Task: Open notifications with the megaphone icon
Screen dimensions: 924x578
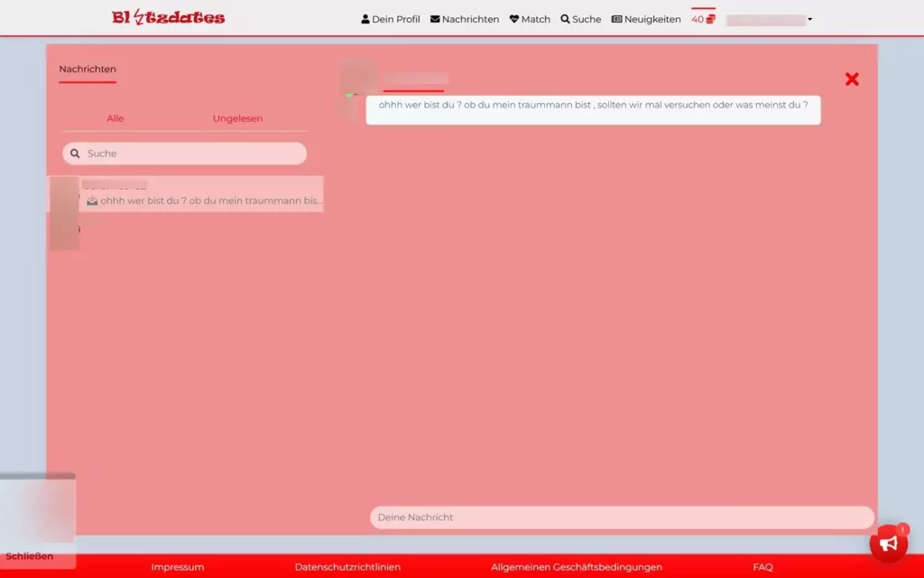Action: (x=889, y=542)
